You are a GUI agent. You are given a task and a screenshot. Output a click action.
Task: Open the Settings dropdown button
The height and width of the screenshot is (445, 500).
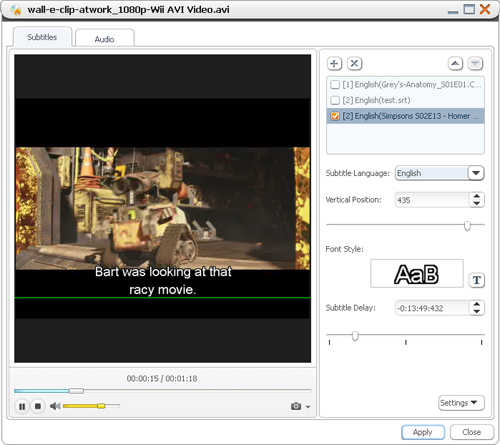click(x=461, y=403)
